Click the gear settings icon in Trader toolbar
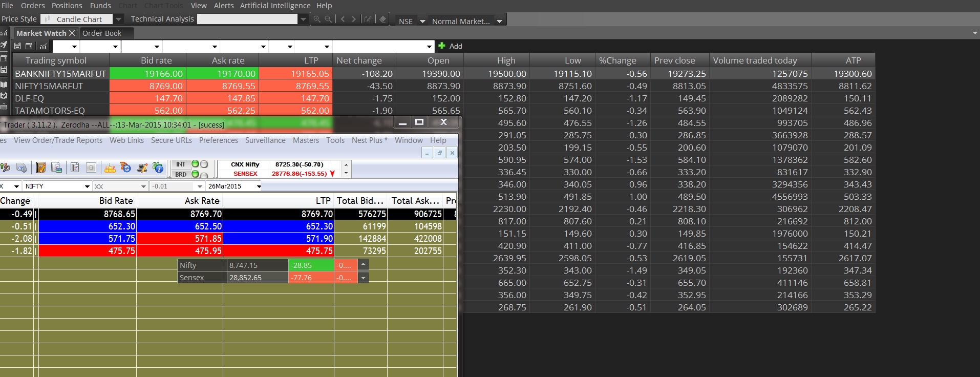 pyautogui.click(x=22, y=167)
